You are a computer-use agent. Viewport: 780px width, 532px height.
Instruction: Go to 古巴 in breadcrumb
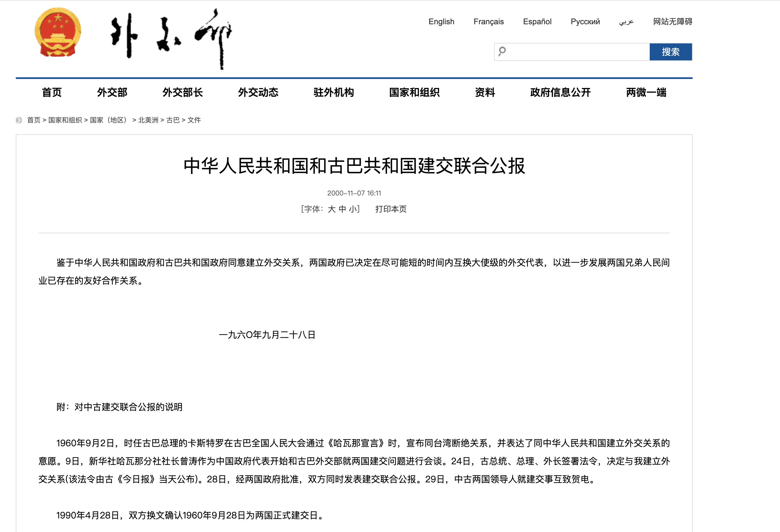(173, 120)
